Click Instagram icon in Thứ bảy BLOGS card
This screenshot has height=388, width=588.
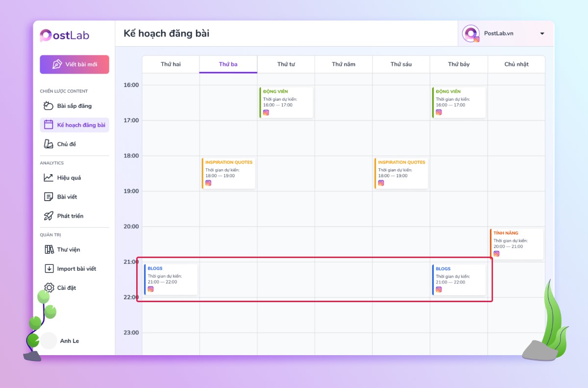(x=439, y=289)
